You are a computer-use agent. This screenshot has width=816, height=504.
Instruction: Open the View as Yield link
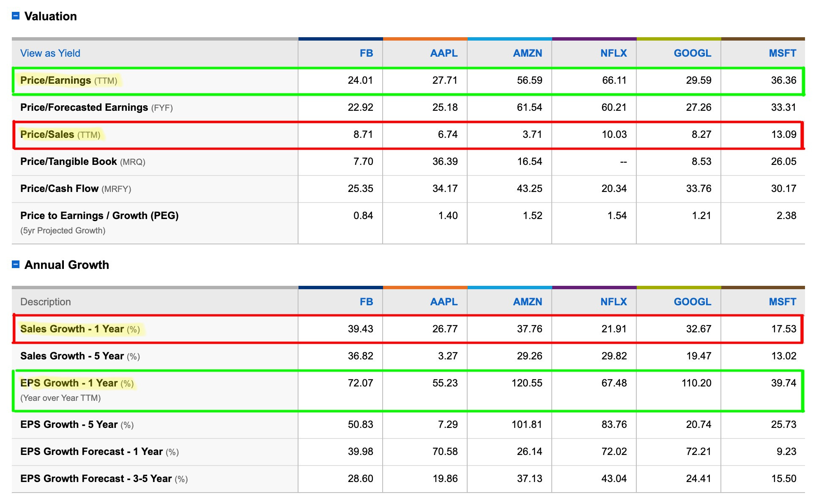pos(50,53)
